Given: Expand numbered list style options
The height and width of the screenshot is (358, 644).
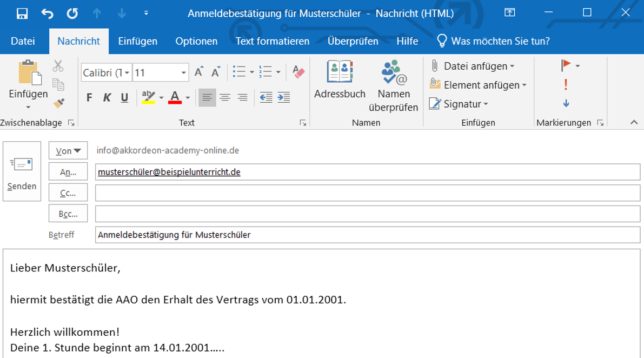Looking at the screenshot, I should pyautogui.click(x=278, y=72).
